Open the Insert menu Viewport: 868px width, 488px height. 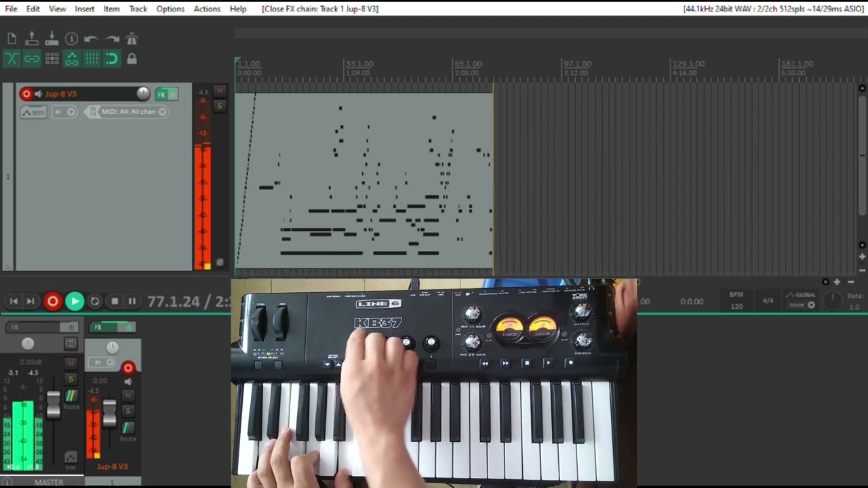(85, 9)
